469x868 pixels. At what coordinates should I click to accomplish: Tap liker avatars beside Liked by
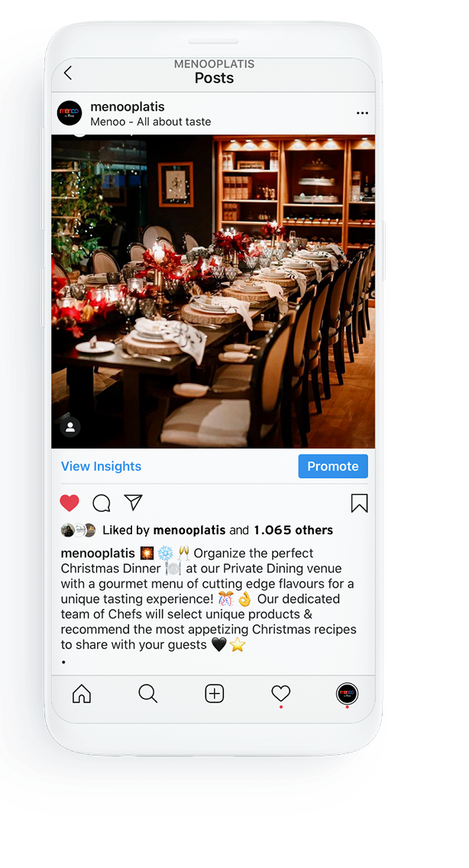click(78, 530)
